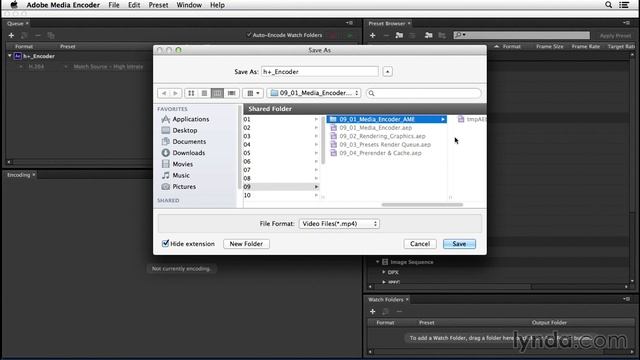Viewport: 640px width, 360px height.
Task: Click Adobe Media Encoder app menu
Action: coord(63,5)
